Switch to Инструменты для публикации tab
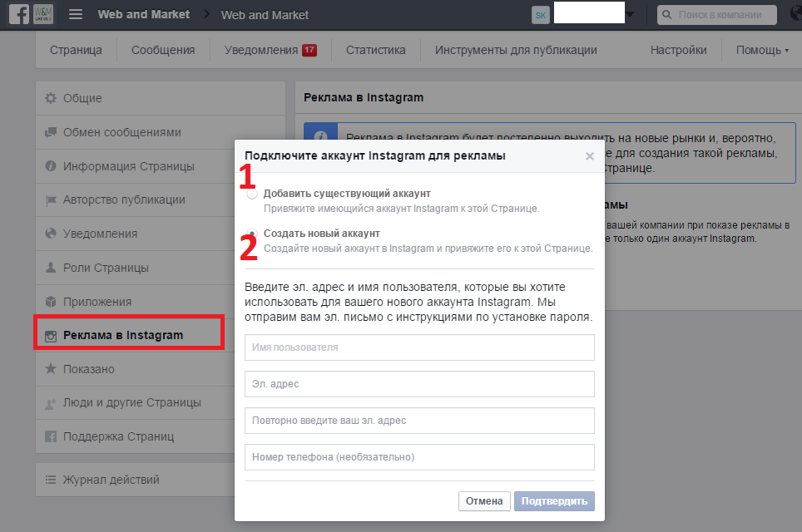 pos(516,50)
